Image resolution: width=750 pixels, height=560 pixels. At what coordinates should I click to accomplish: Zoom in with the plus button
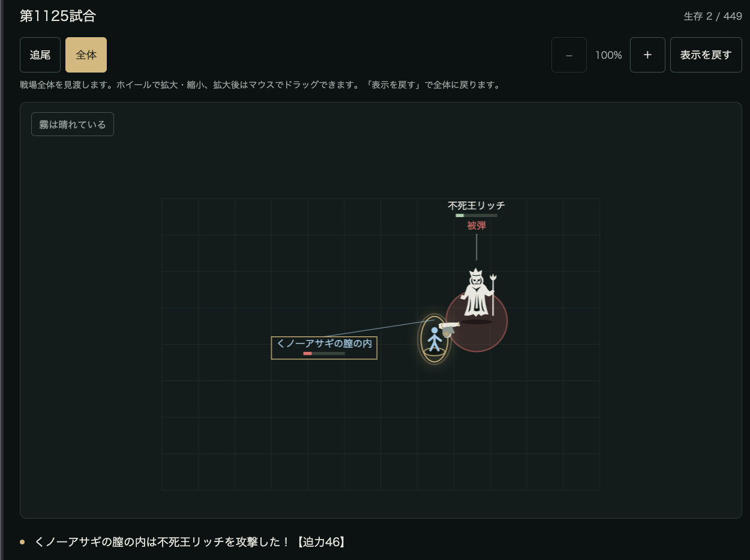[647, 55]
